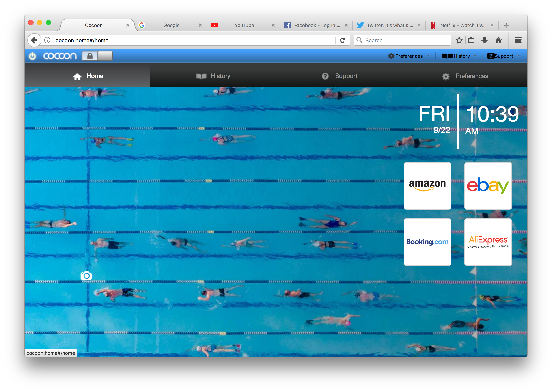Open the bookmarks list icon

click(x=471, y=40)
